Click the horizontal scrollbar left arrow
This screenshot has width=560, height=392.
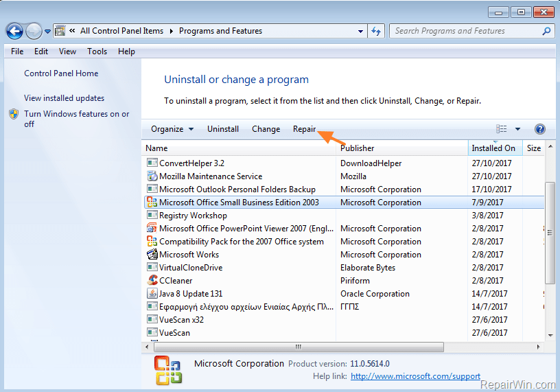[147, 347]
